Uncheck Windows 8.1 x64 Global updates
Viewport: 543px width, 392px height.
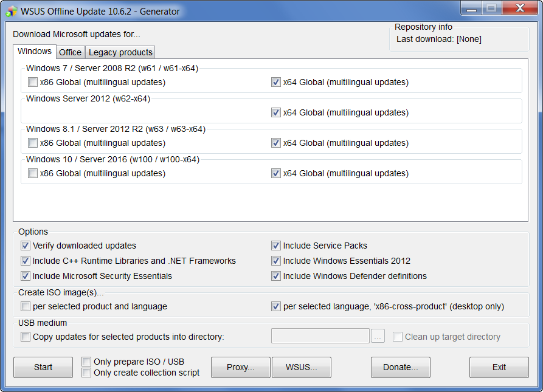(x=276, y=143)
